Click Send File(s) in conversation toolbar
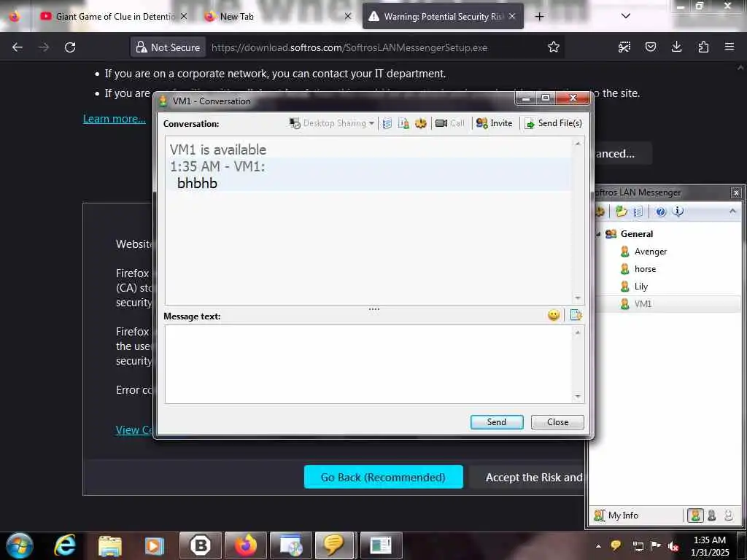This screenshot has width=747, height=560. [x=553, y=123]
